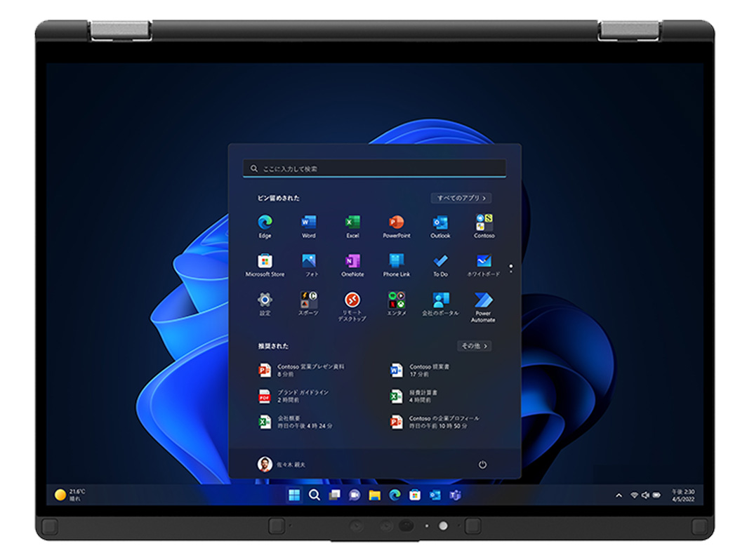
Task: Open Microsoft Store from pinned apps
Action: [265, 265]
